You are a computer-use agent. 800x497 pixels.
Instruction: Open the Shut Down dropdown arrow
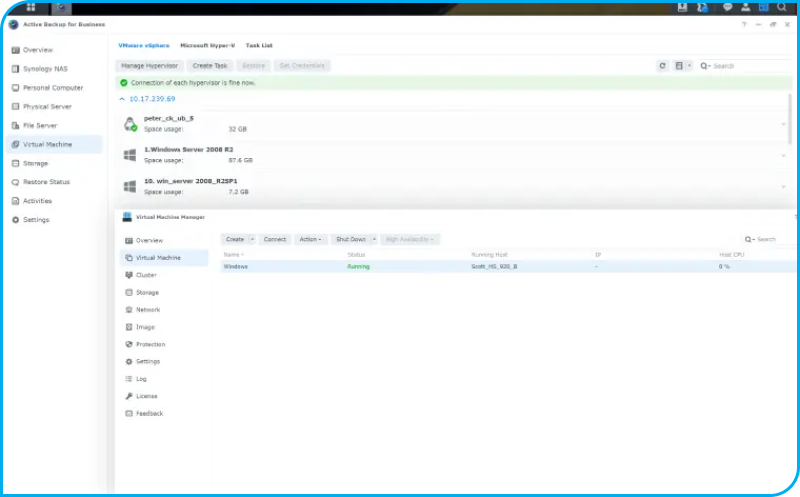pyautogui.click(x=374, y=239)
